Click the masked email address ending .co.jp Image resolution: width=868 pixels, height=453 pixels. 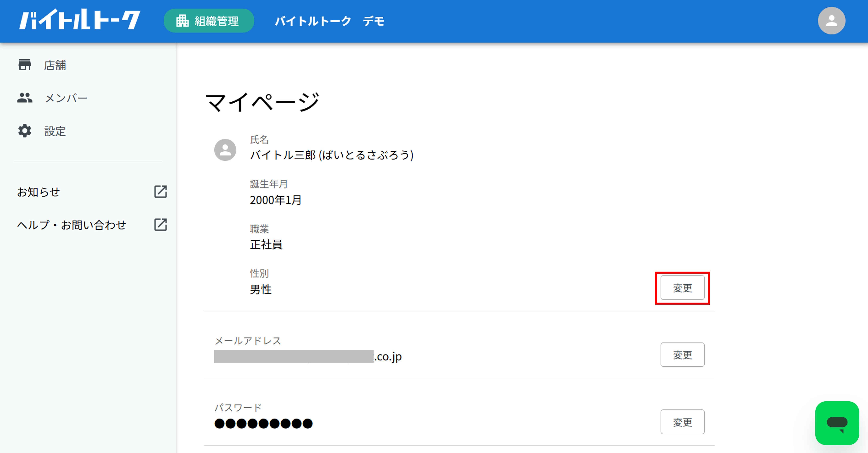pos(308,357)
